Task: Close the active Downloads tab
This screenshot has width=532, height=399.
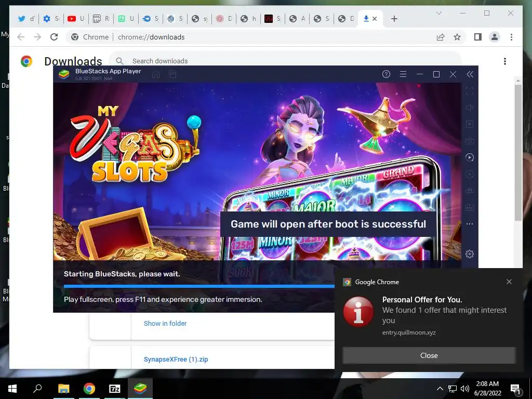Action: click(375, 19)
